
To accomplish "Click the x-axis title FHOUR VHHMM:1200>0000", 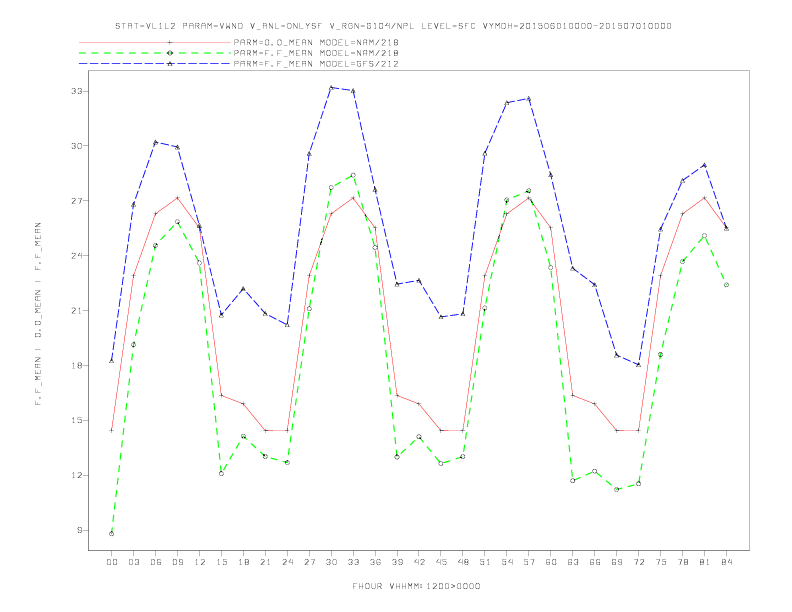I will pos(416,586).
